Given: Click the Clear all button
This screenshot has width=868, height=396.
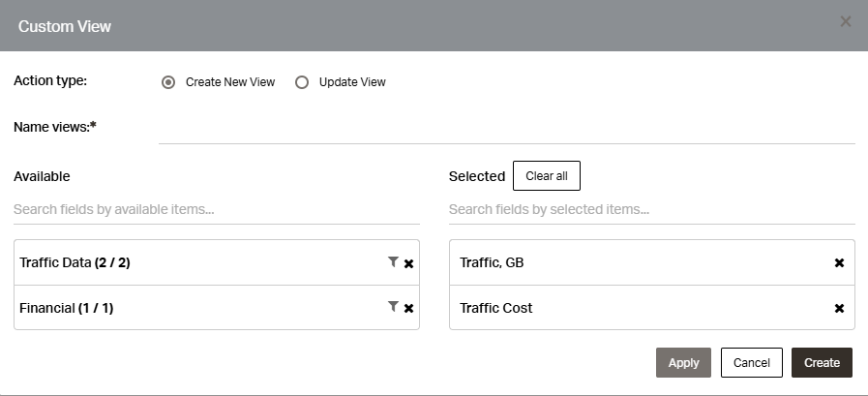Looking at the screenshot, I should coord(547,175).
